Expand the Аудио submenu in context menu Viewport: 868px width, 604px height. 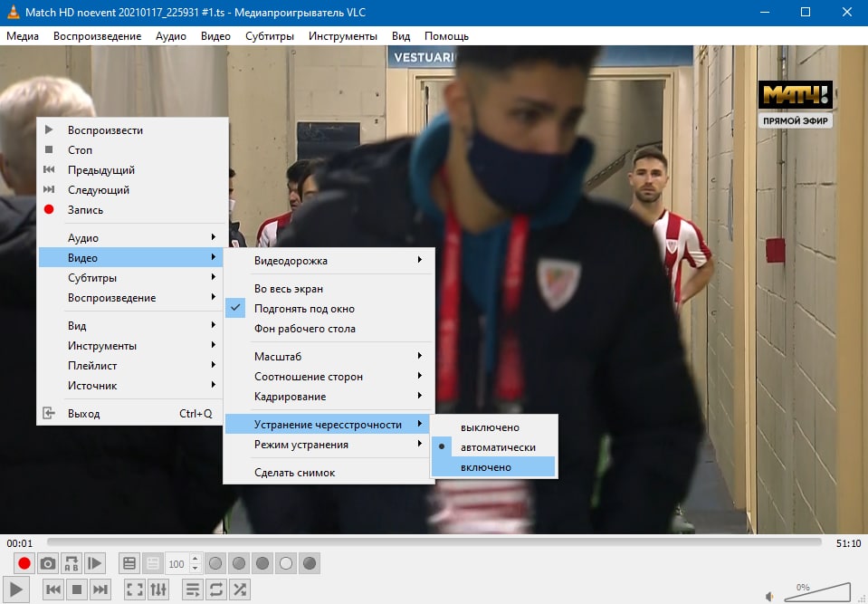click(132, 238)
